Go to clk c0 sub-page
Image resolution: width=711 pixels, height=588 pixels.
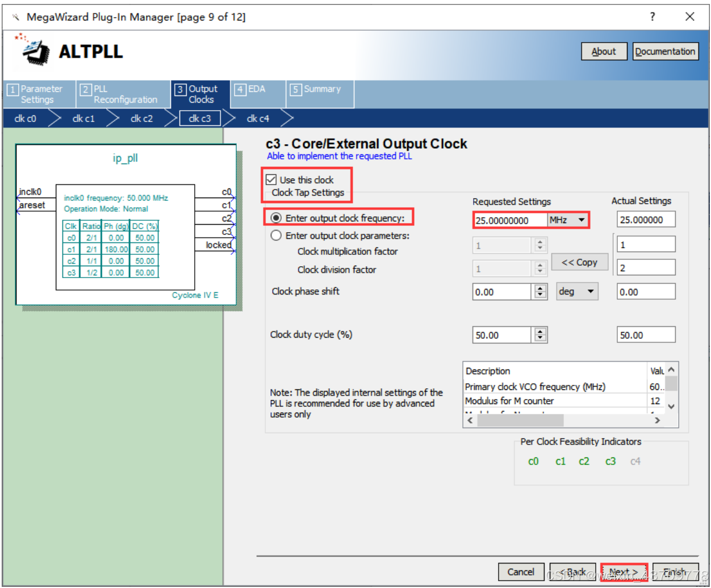pos(26,119)
